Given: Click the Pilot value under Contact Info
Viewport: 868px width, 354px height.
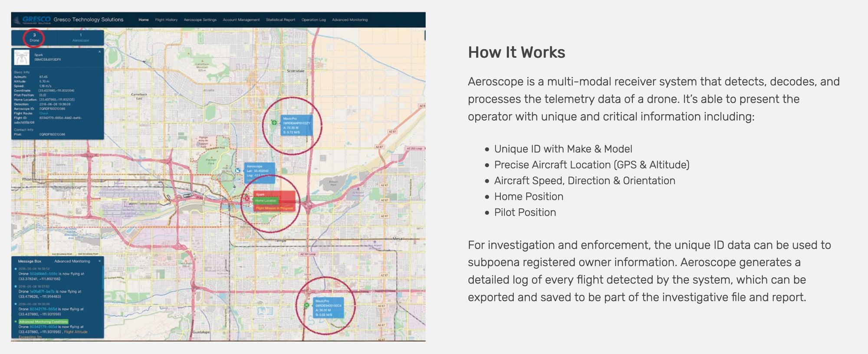Looking at the screenshot, I should [x=52, y=134].
